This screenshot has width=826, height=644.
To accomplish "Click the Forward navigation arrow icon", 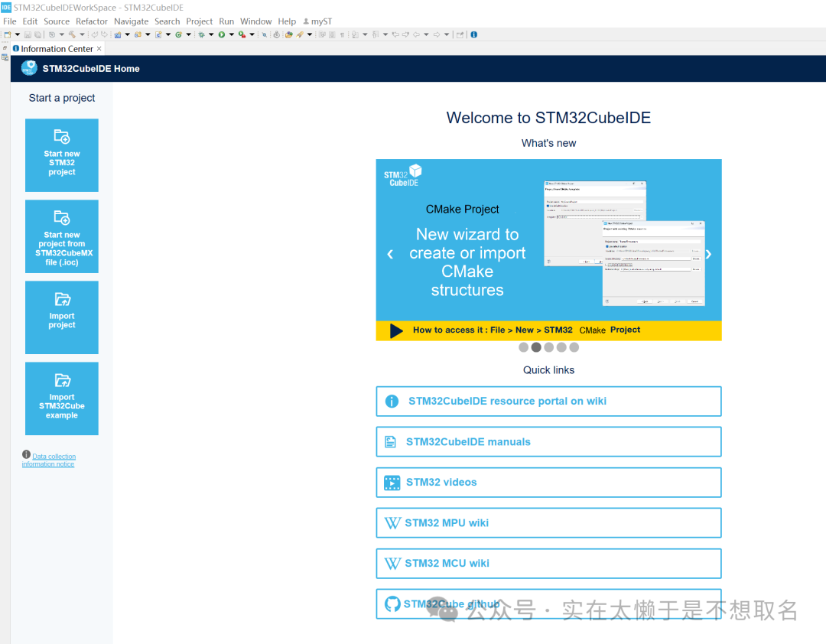I will [437, 34].
